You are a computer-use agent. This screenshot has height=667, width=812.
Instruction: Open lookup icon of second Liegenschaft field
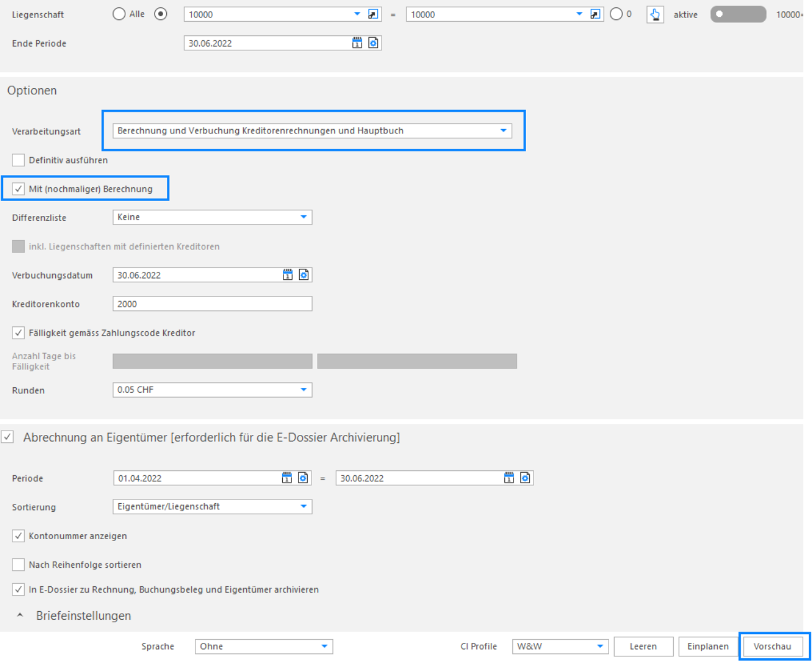click(595, 14)
